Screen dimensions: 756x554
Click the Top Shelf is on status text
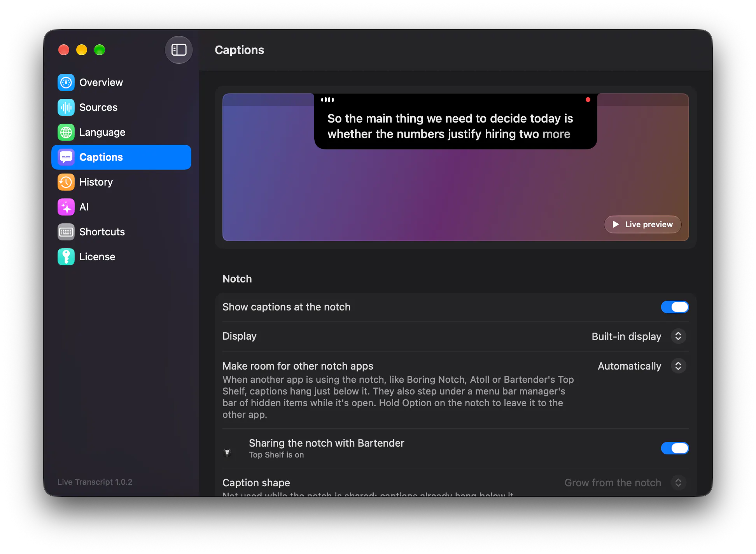[276, 455]
